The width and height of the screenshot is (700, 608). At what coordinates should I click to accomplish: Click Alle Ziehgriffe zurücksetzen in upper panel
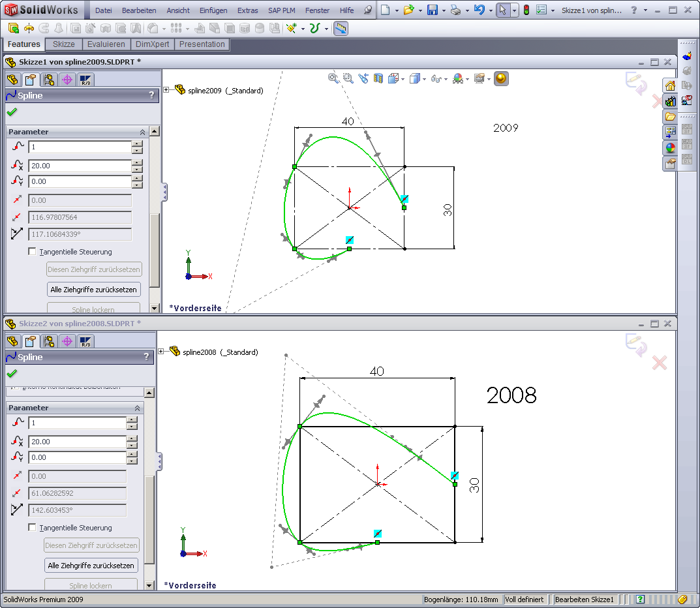[93, 289]
